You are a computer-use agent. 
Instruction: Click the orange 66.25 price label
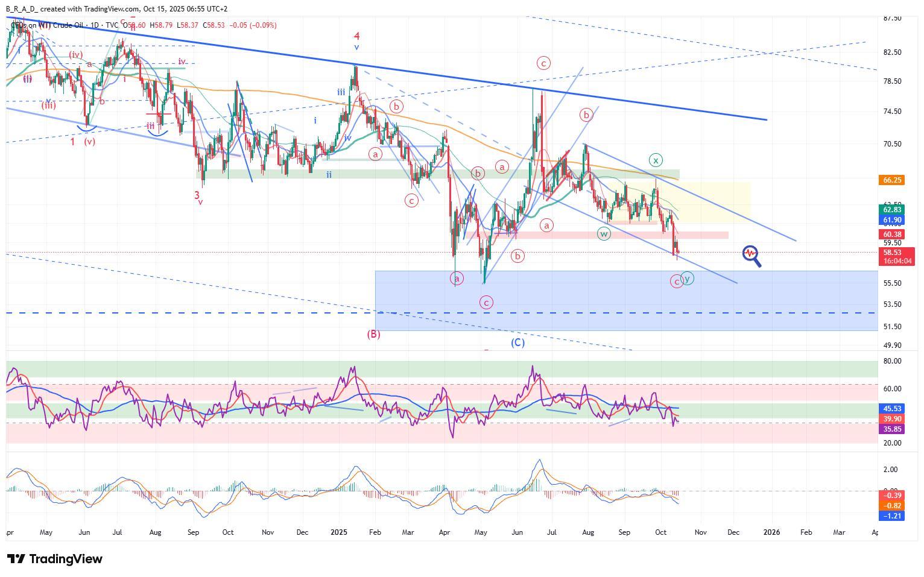coord(892,180)
